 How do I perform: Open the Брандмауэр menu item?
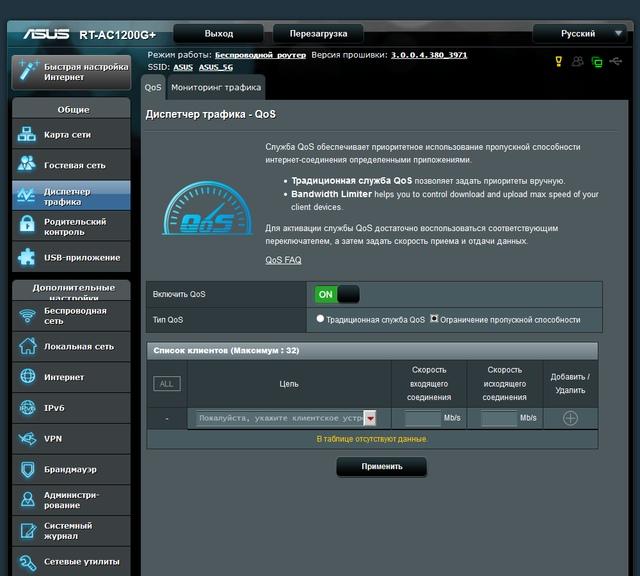pyautogui.click(x=71, y=469)
